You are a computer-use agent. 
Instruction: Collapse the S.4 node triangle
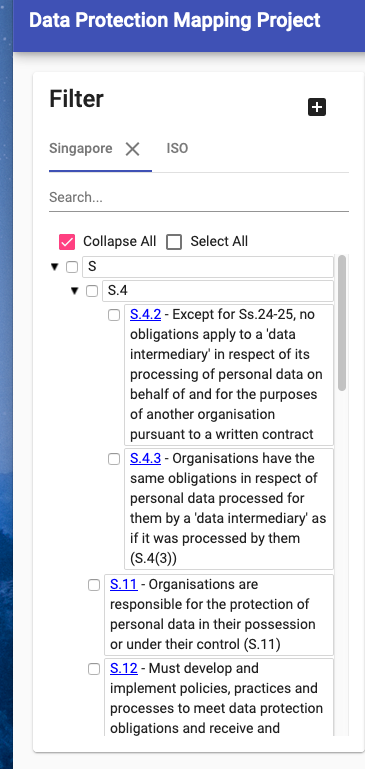(75, 291)
